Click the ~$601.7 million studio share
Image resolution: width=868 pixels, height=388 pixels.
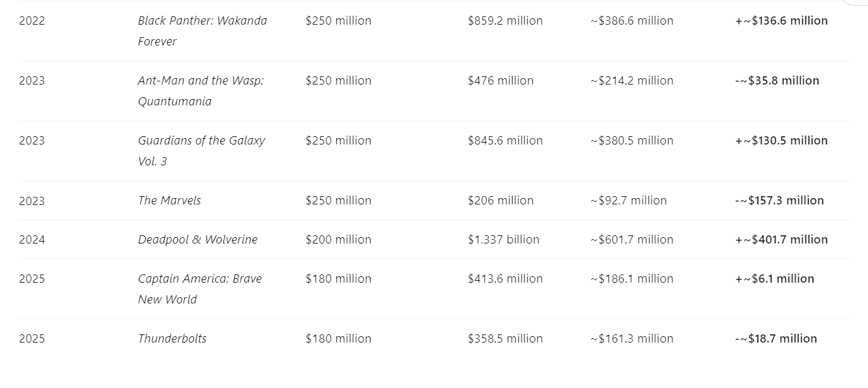(632, 240)
